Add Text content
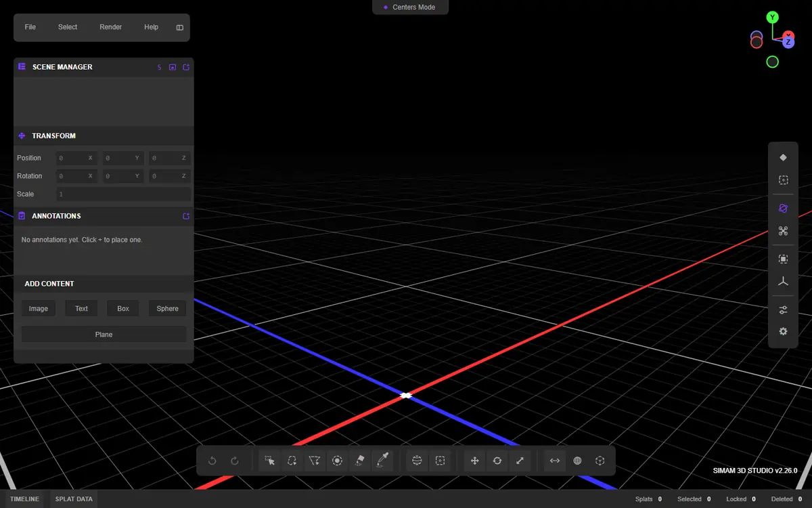Screen dimensions: 812x508 (x=81, y=308)
